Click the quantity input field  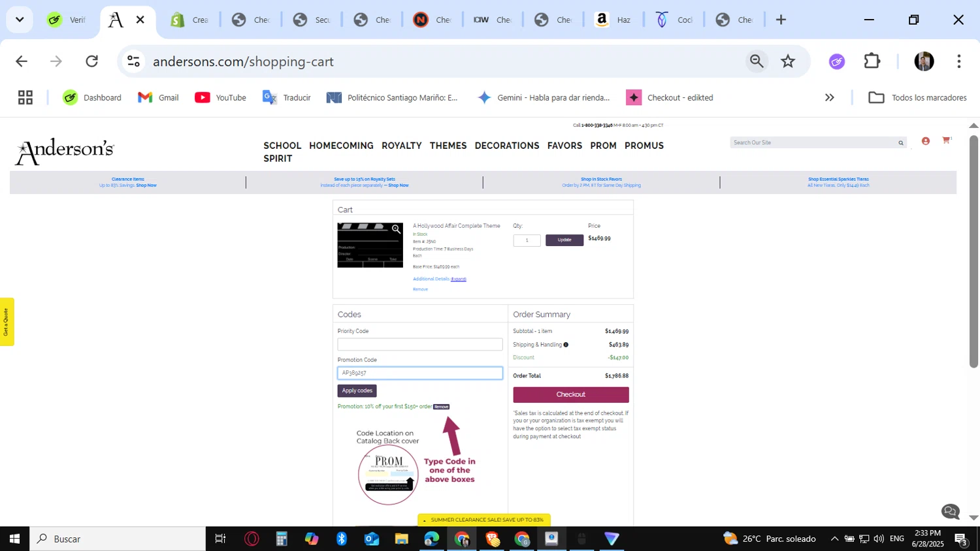pos(527,240)
